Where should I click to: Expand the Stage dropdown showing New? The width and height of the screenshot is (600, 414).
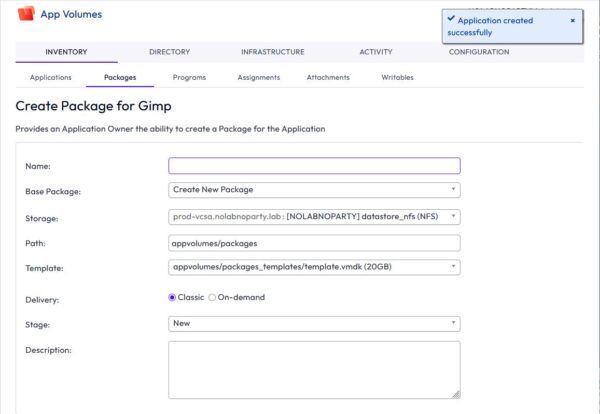(314, 324)
